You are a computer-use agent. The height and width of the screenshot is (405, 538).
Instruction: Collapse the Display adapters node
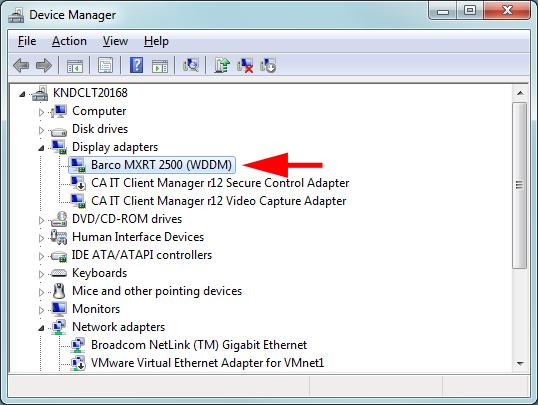[x=41, y=148]
